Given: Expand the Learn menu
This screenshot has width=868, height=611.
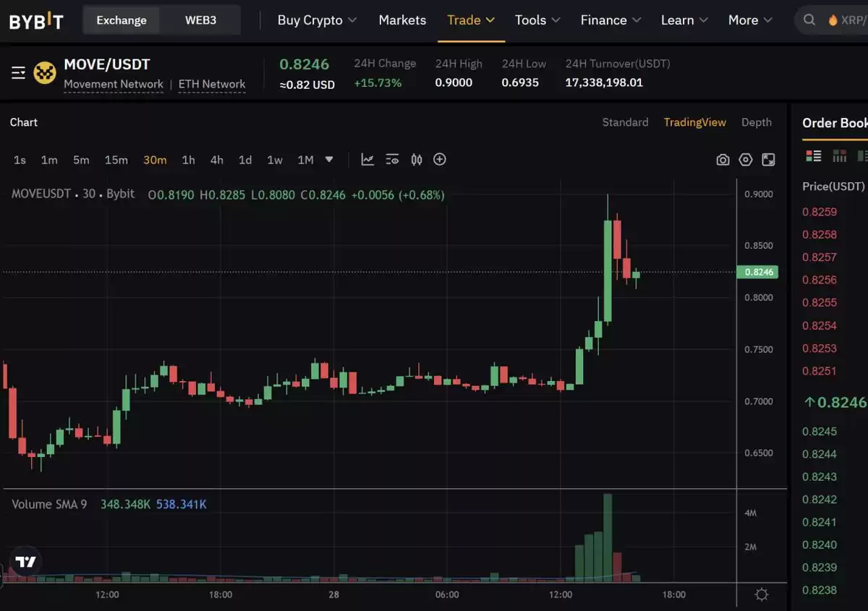Looking at the screenshot, I should pos(685,20).
